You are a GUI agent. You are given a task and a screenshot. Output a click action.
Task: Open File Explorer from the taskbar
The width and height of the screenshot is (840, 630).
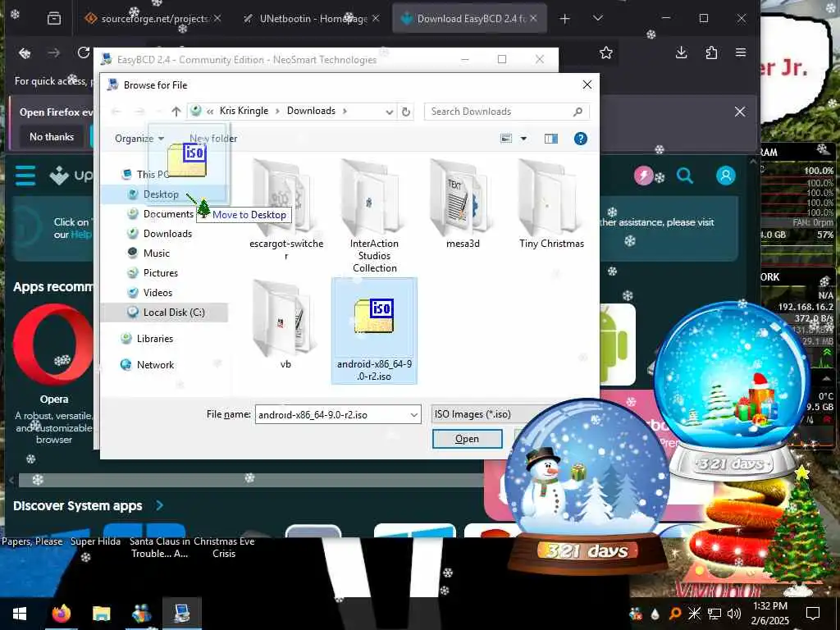tap(101, 614)
